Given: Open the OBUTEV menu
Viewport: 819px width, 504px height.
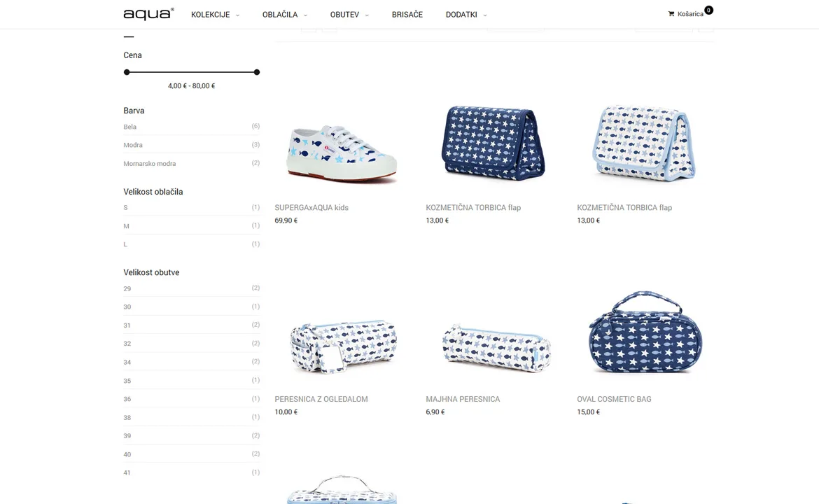Looking at the screenshot, I should (344, 15).
